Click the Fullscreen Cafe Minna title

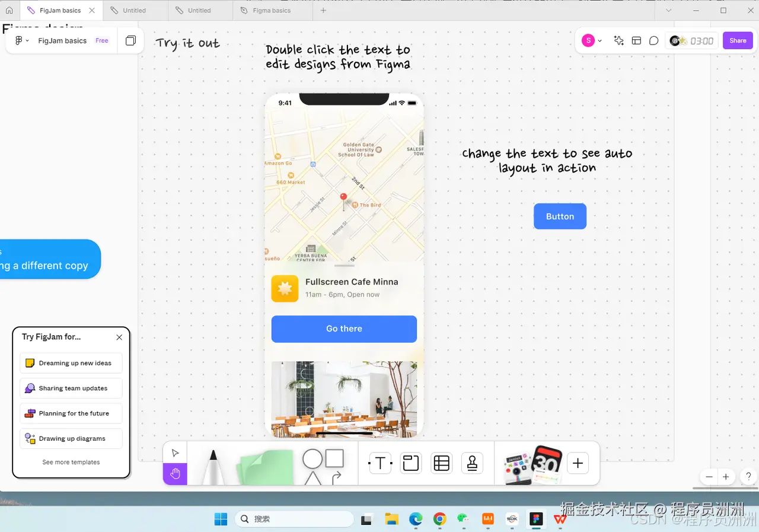coord(352,282)
